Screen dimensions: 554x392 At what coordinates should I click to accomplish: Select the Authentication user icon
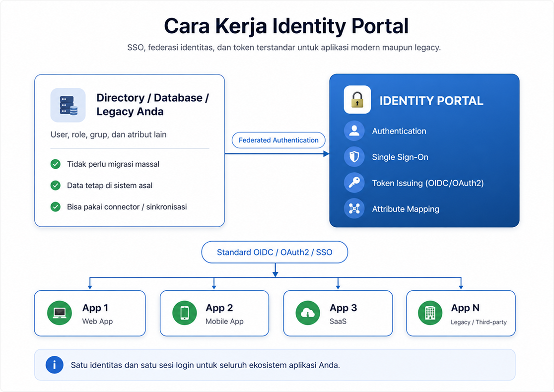point(354,131)
